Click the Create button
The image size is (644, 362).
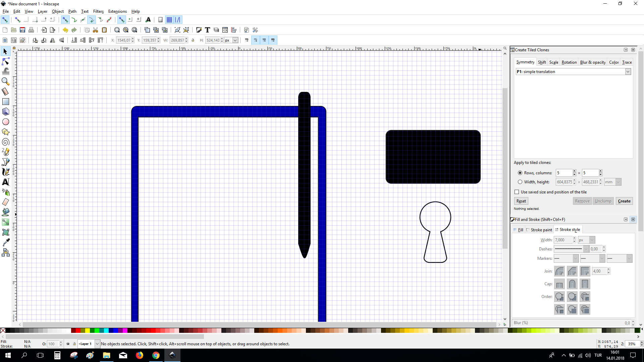click(x=624, y=201)
